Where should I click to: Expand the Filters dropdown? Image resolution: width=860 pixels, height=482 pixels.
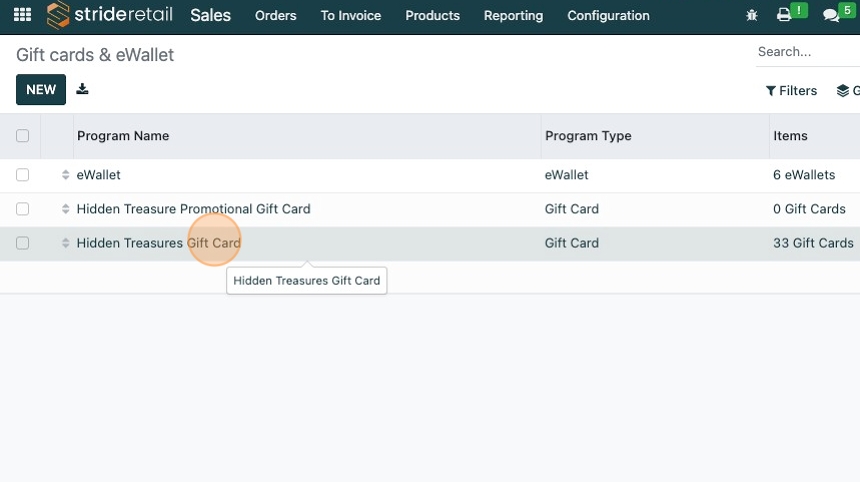pos(791,91)
